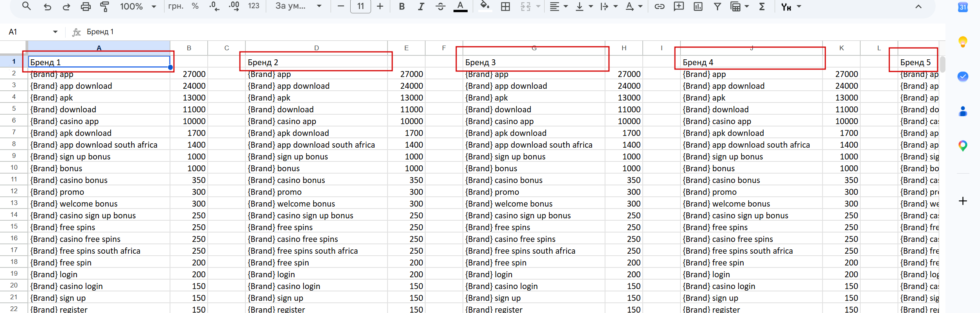The height and width of the screenshot is (313, 980).
Task: Select column B header
Action: click(x=189, y=48)
